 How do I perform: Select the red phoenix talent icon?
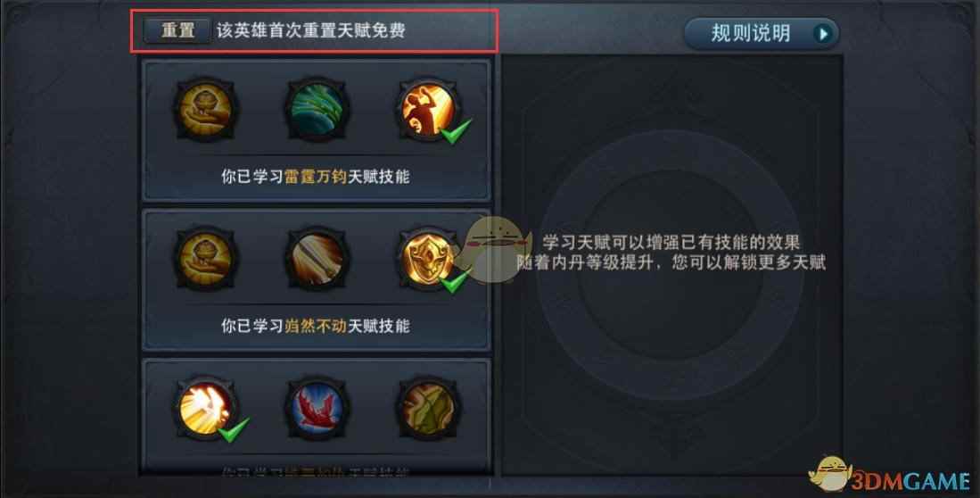pos(317,408)
